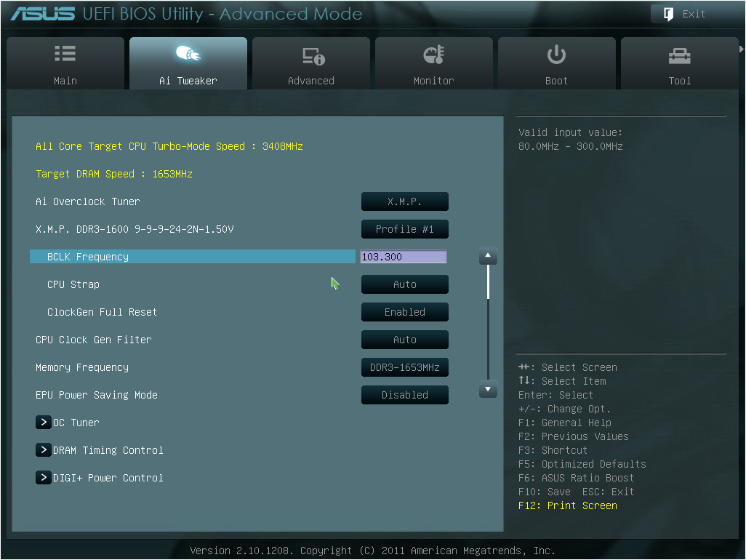Switch to the Advanced tab
Screen dimensions: 746x560
pyautogui.click(x=311, y=63)
